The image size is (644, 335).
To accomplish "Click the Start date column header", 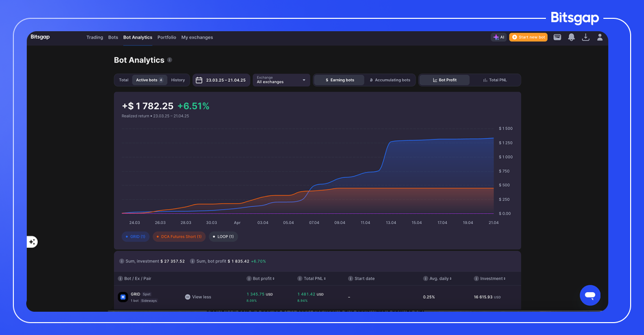I will tap(365, 279).
